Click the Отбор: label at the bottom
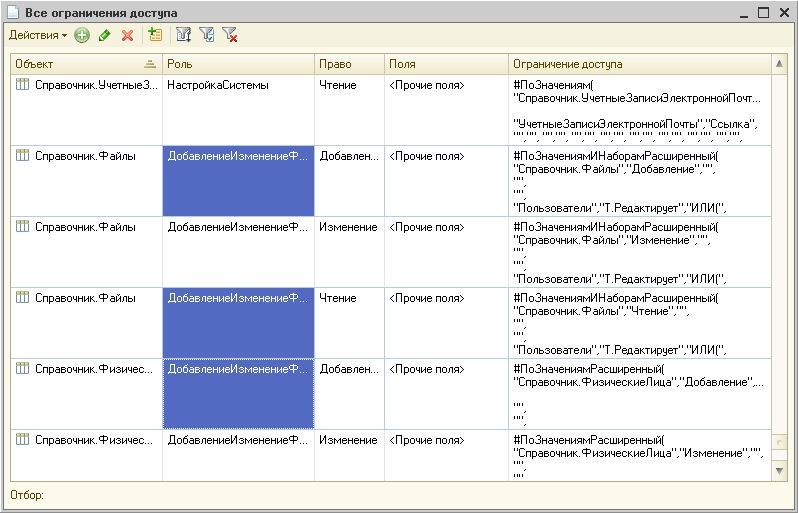Screen dimensions: 798x513 point(26,495)
